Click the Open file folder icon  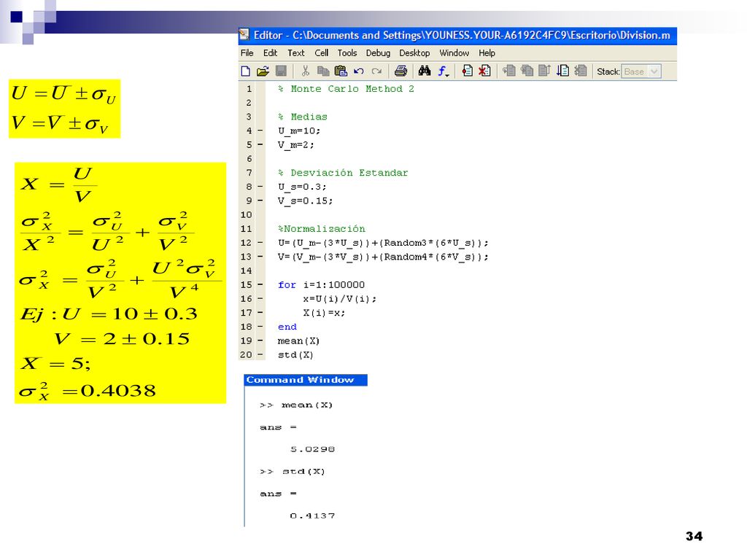coord(263,71)
